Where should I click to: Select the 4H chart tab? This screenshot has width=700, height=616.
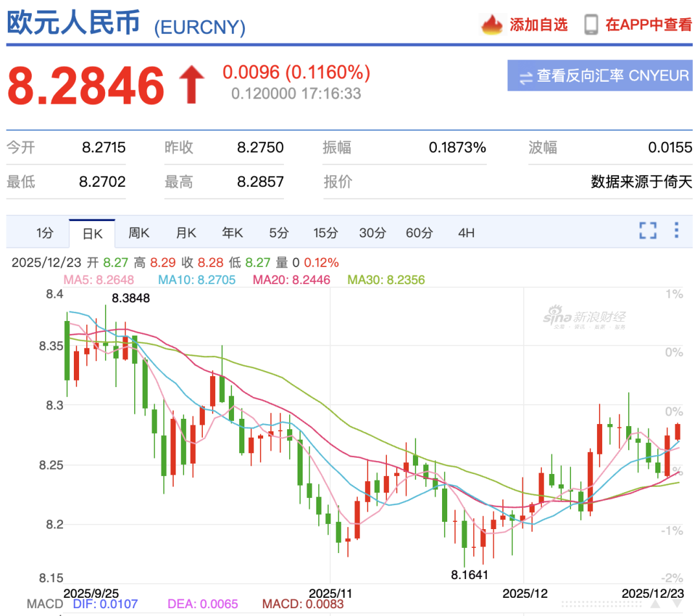click(x=466, y=233)
